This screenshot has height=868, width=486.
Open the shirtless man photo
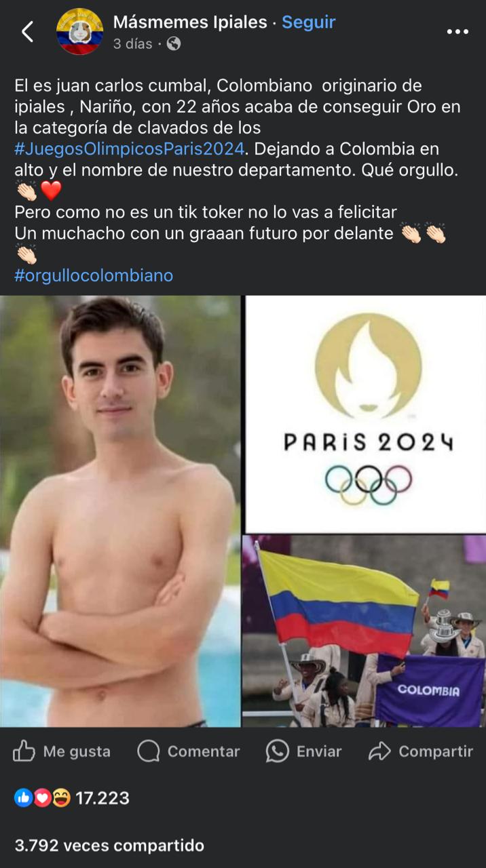click(120, 511)
